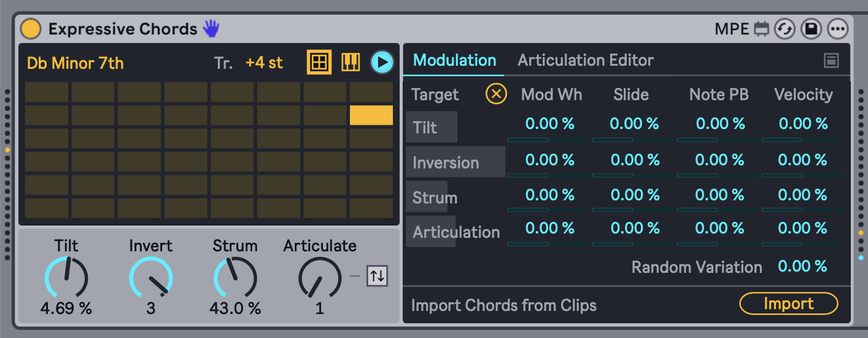The image size is (868, 338).
Task: Switch to pad grid view
Action: (x=319, y=62)
